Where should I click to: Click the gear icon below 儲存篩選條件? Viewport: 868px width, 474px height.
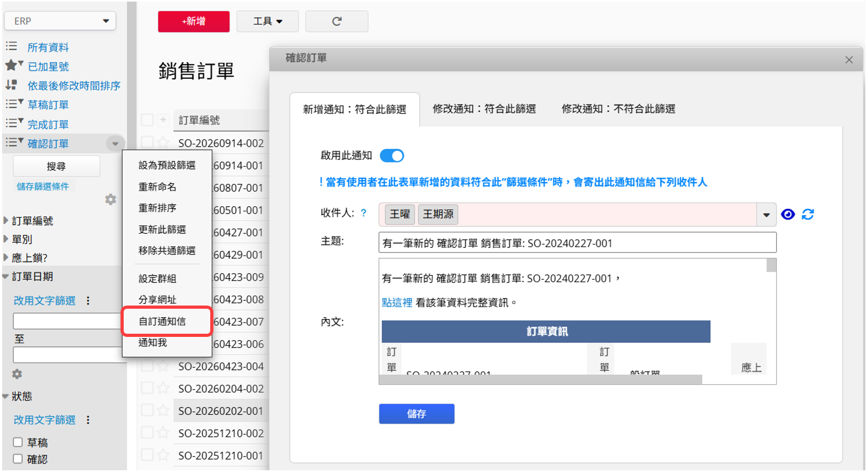click(x=110, y=199)
